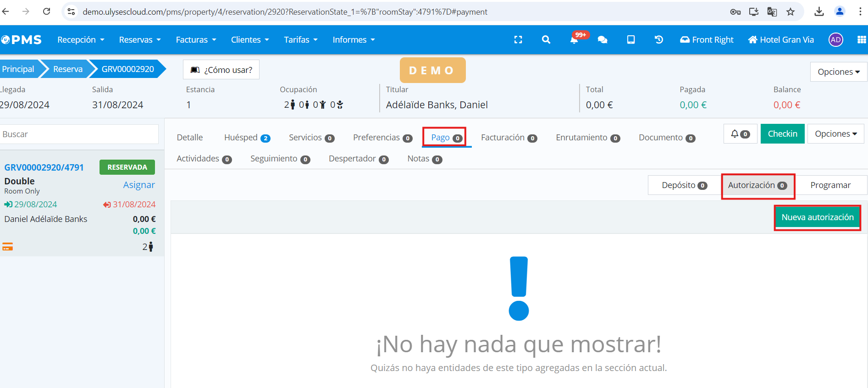Open the history clock icon
Viewport: 868px width, 388px height.
click(x=659, y=40)
